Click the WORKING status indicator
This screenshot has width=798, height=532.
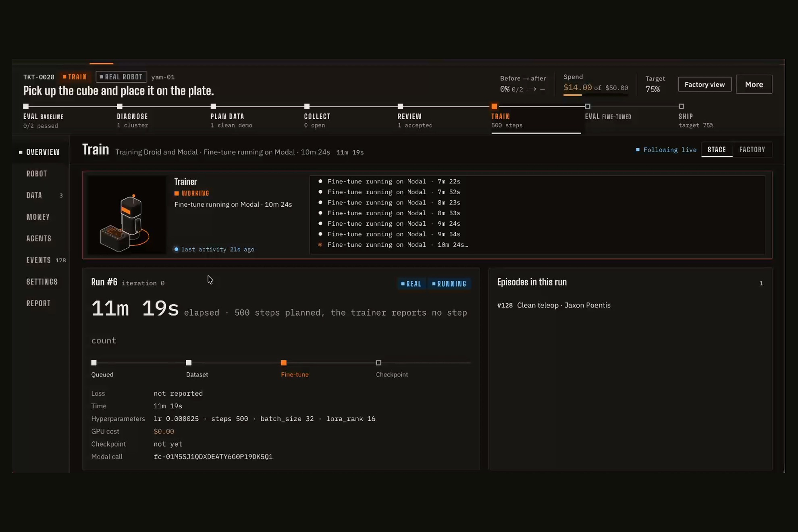point(192,193)
